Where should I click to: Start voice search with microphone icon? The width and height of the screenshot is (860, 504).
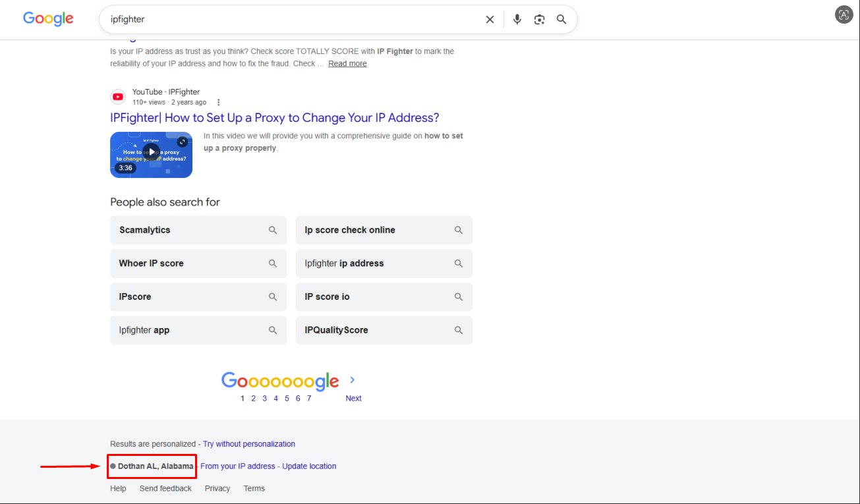click(x=517, y=20)
